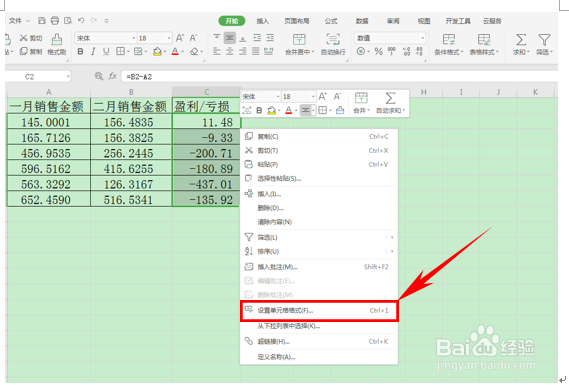Open Print Preview from quick access bar
Image resolution: width=569 pixels, height=385 pixels.
68,21
